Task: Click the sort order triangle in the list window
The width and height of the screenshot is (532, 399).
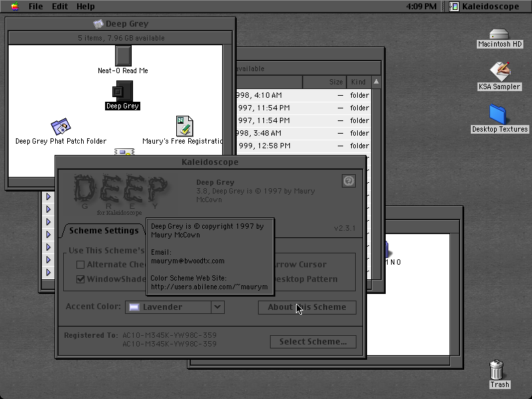Action: pyautogui.click(x=376, y=82)
